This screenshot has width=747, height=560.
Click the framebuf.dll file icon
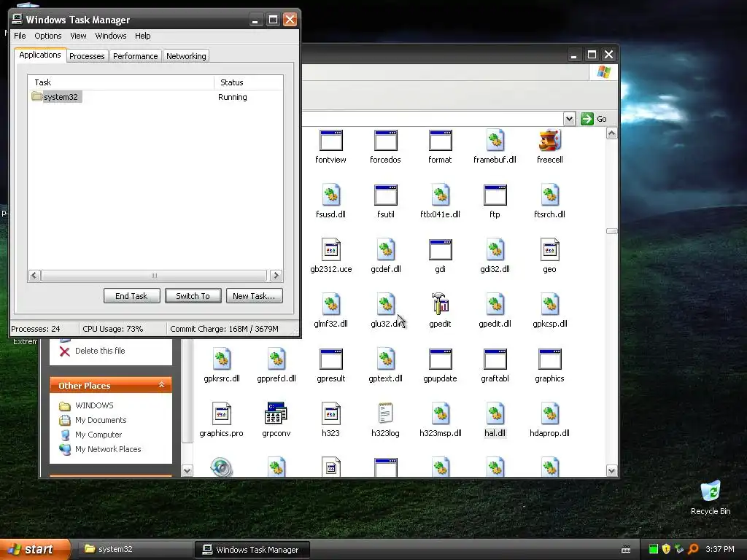[x=495, y=141]
